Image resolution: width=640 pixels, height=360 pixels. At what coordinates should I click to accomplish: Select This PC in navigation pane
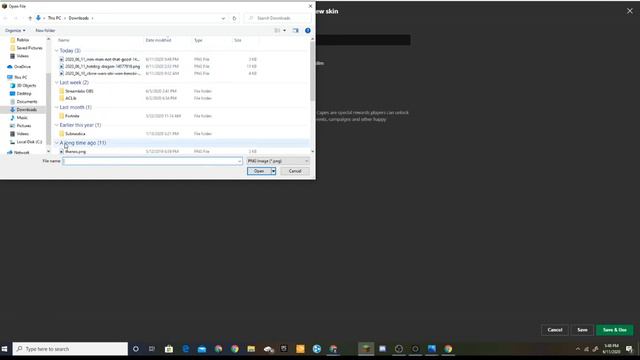pyautogui.click(x=20, y=77)
